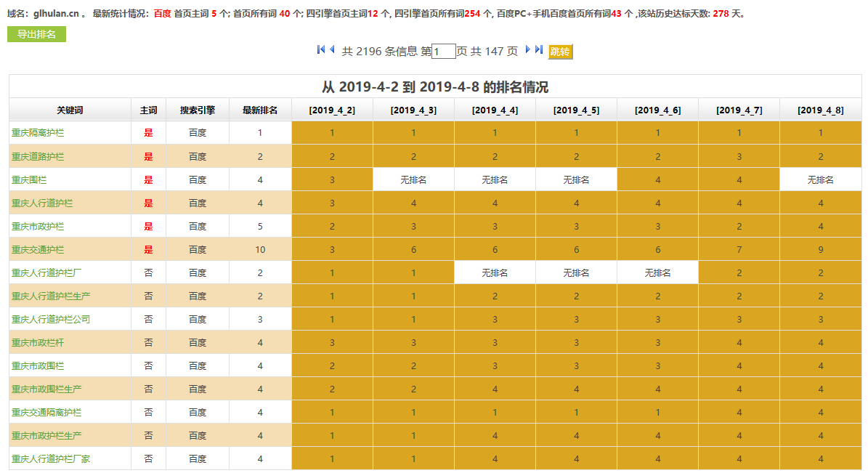Image resolution: width=868 pixels, height=473 pixels.
Task: Click the 无排名 cell in the 重庆围栏 row
Action: click(x=413, y=179)
